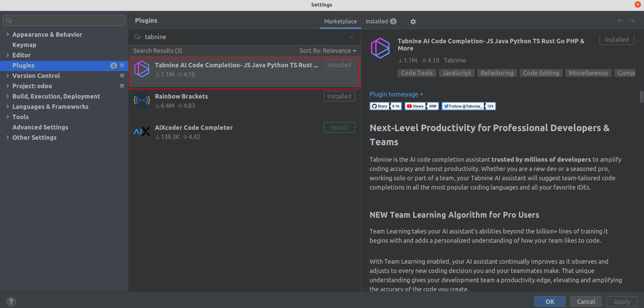This screenshot has height=308, width=644.
Task: Click the Search Results (3) label
Action: pos(158,51)
